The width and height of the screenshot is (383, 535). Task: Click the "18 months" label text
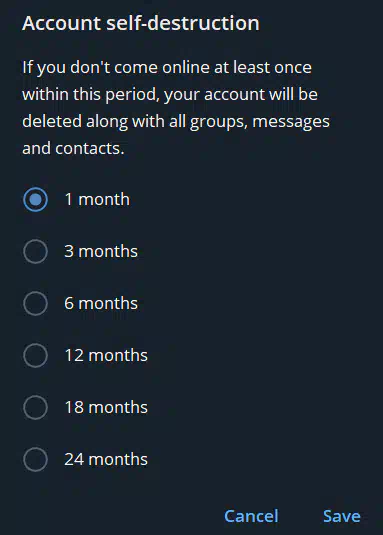(x=106, y=407)
